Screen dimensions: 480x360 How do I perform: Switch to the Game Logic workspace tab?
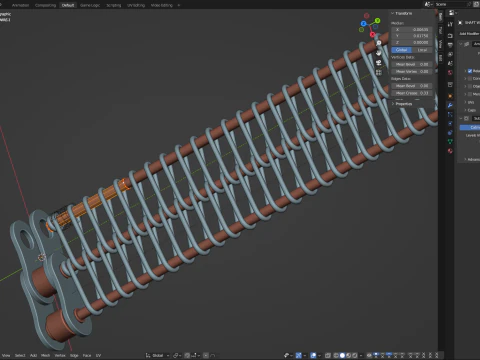coord(90,5)
